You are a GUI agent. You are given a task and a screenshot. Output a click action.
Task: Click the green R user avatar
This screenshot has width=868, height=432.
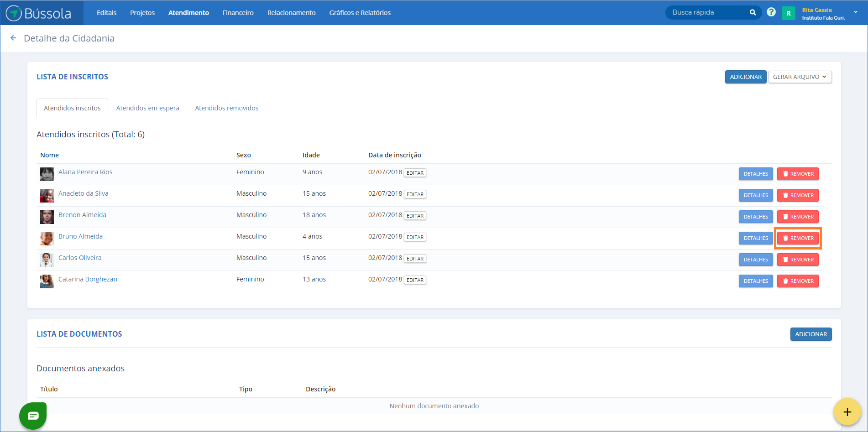click(788, 13)
